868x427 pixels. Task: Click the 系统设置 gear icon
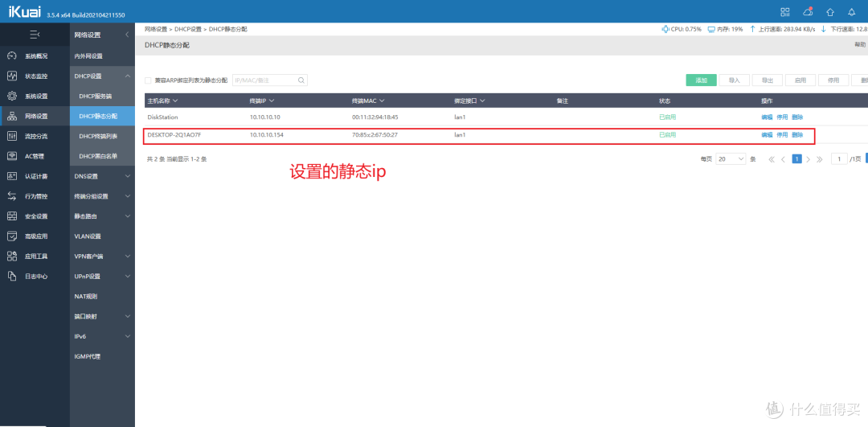click(x=12, y=96)
